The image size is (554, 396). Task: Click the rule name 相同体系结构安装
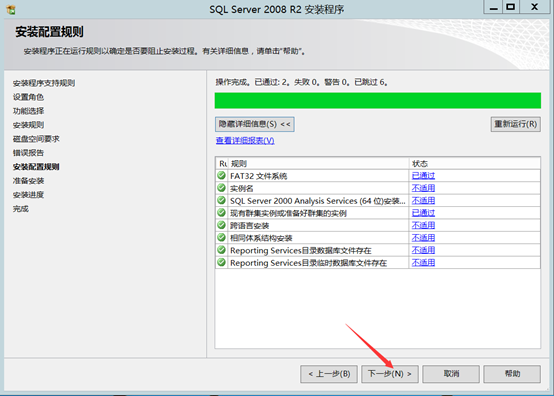point(261,238)
